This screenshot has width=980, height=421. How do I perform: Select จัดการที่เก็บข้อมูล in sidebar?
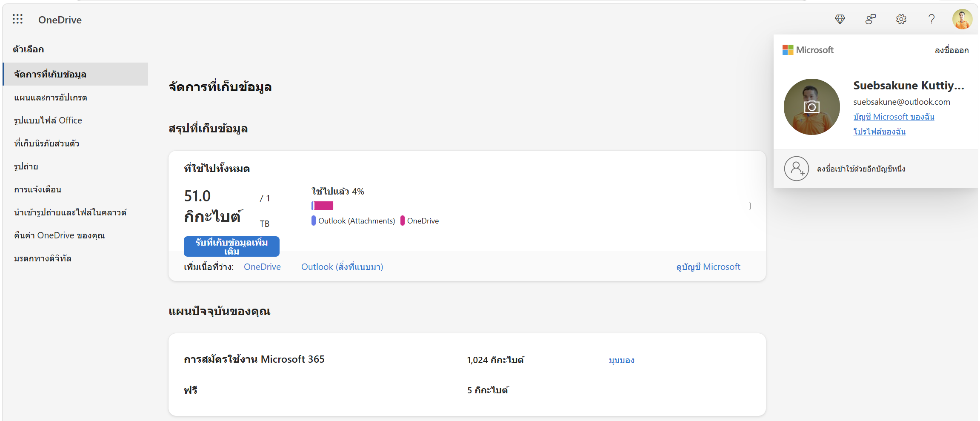76,74
